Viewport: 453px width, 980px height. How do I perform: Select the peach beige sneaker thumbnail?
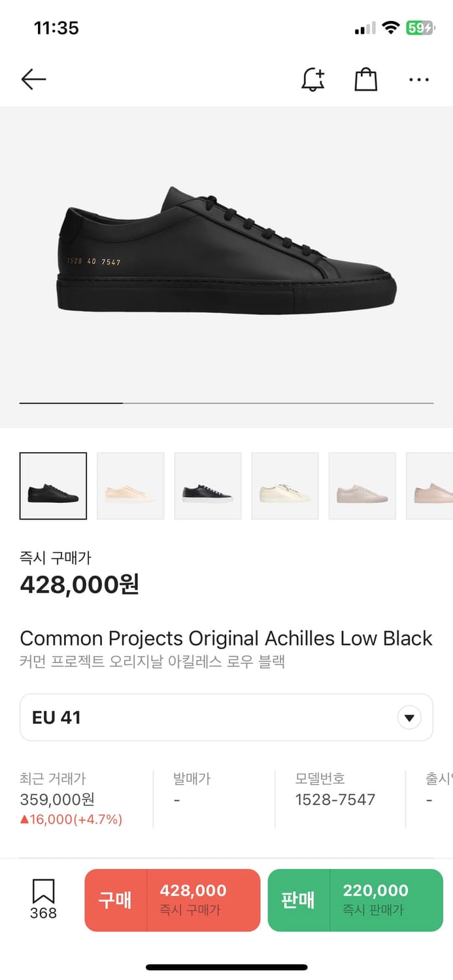click(130, 486)
